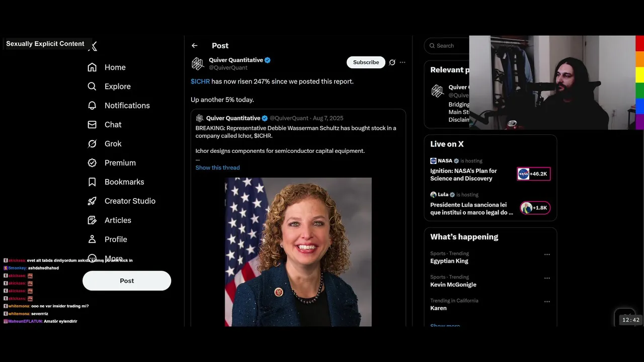Click whitemona's insider trading chat message
Viewport: 644px width, 362px height.
(46, 306)
